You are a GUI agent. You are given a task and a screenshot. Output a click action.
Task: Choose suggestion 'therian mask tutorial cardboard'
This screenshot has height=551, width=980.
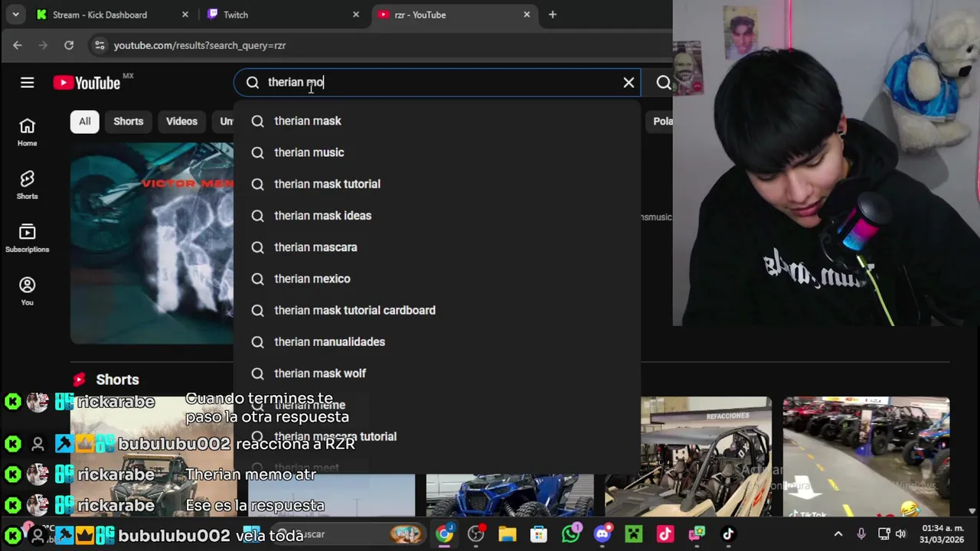437,310
